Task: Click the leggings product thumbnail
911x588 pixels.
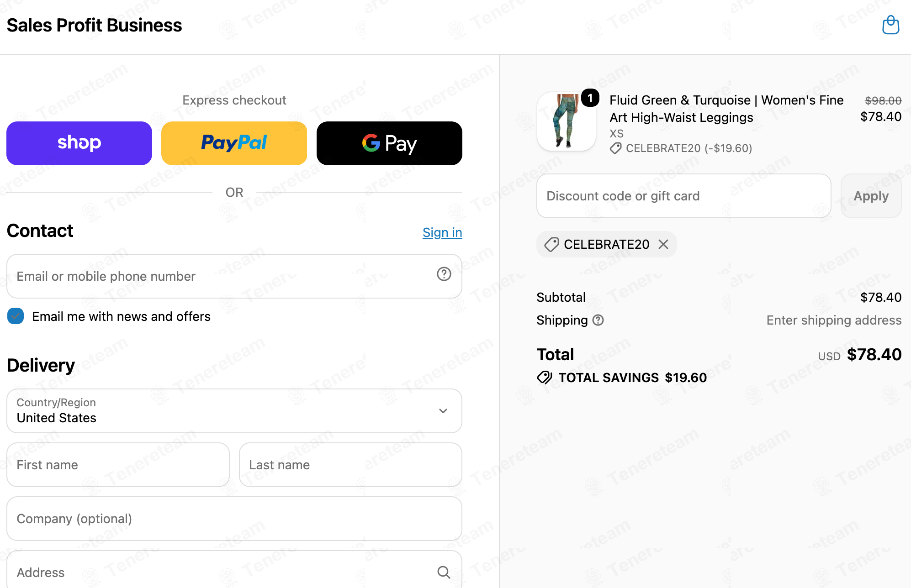Action: pyautogui.click(x=566, y=121)
